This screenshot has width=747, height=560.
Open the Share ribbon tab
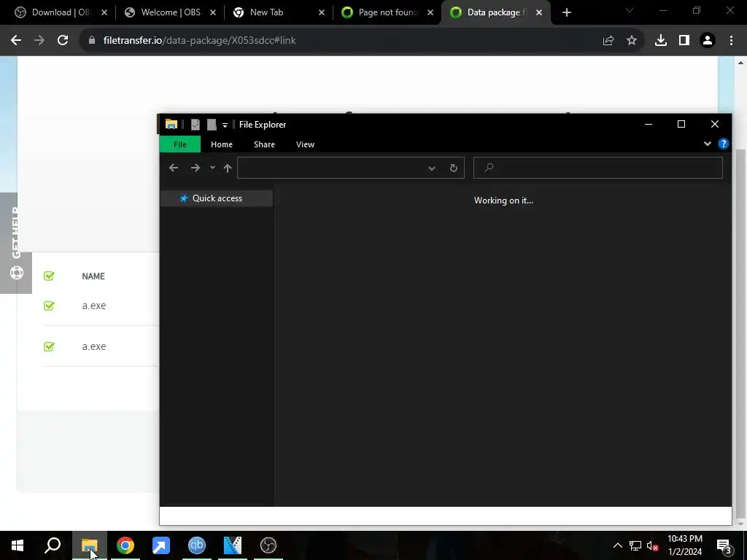pyautogui.click(x=264, y=144)
